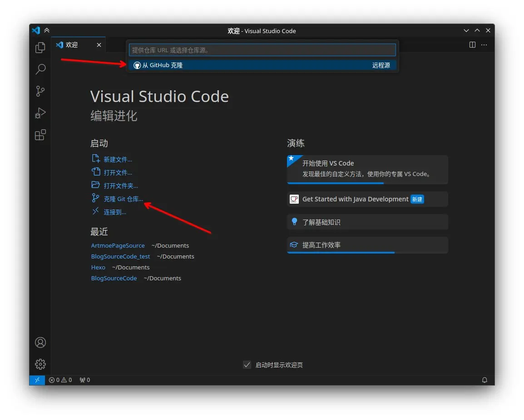524x420 pixels.
Task: Open Source Control view in activity bar
Action: 40,91
